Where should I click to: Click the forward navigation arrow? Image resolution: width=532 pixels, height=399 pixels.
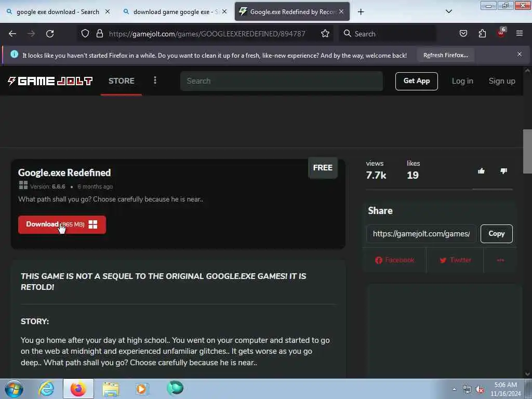point(31,34)
